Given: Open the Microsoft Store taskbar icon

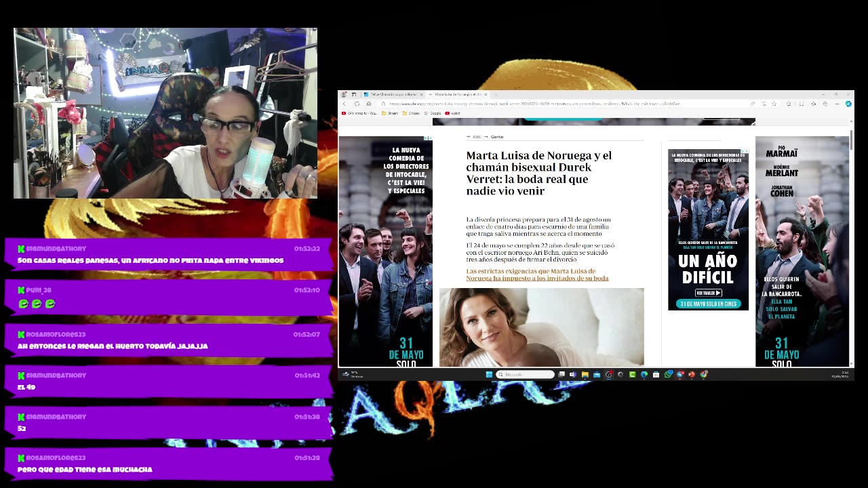Looking at the screenshot, I should [656, 374].
